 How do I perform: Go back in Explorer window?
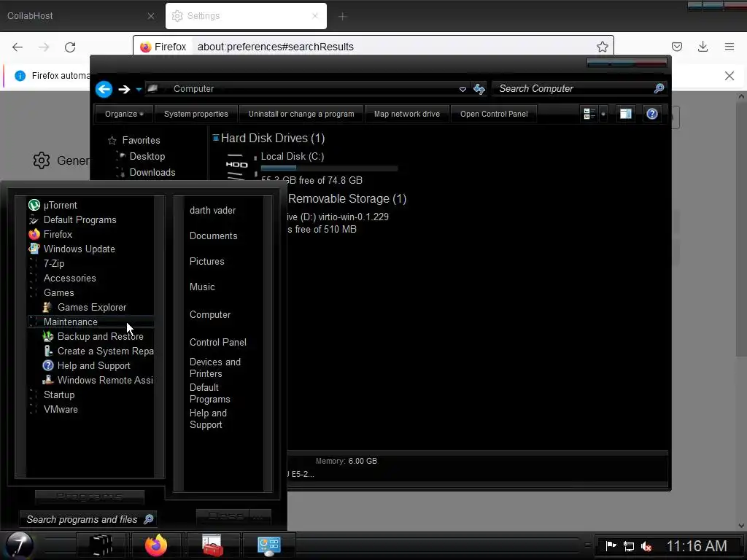[x=104, y=89]
